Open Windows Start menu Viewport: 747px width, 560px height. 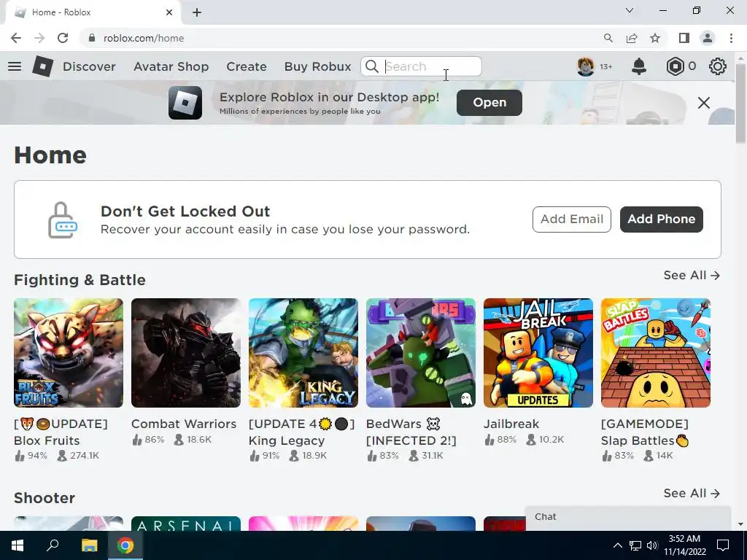(18, 545)
